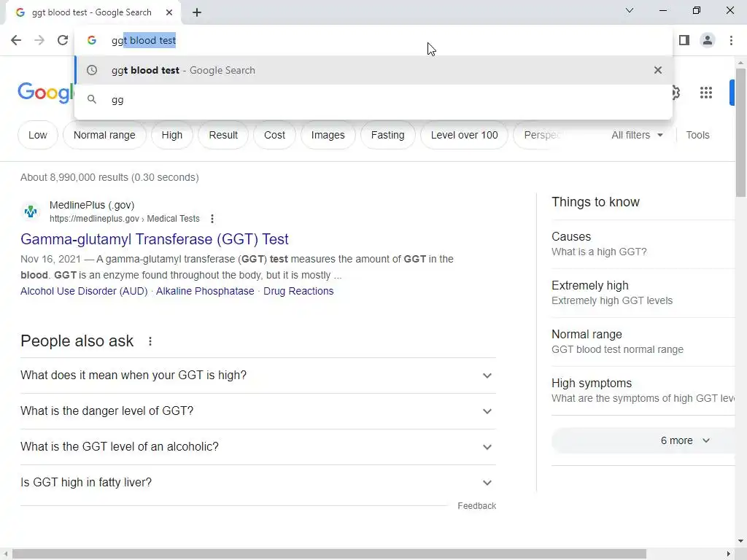Image resolution: width=747 pixels, height=560 pixels.
Task: Click the vertical scrollbar thumb
Action: click(740, 133)
